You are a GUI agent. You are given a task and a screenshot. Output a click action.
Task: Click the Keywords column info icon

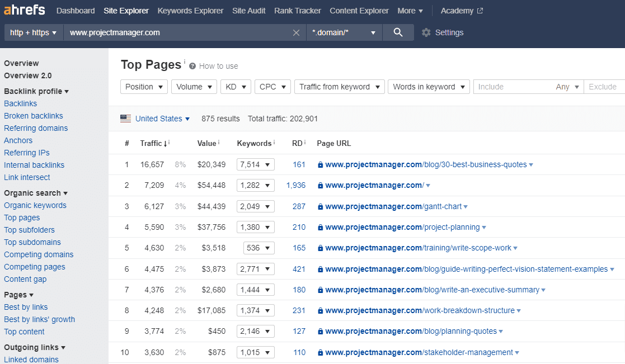click(x=274, y=142)
